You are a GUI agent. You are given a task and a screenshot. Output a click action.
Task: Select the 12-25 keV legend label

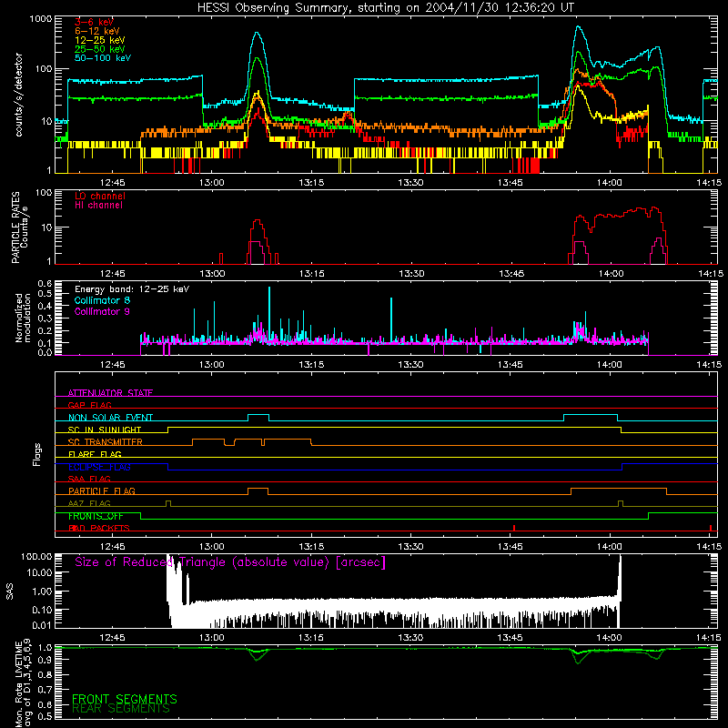pyautogui.click(x=100, y=40)
